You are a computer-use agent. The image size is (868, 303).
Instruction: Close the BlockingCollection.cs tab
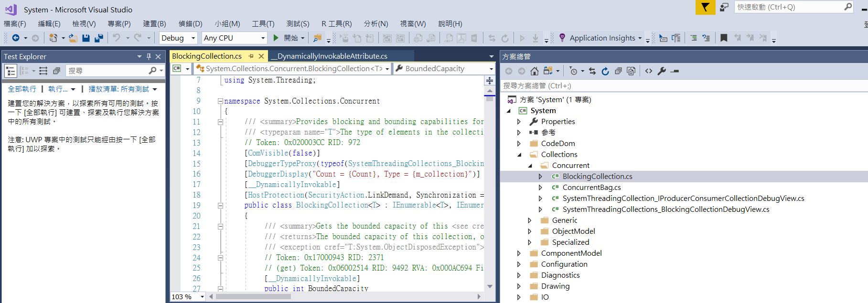[261, 56]
